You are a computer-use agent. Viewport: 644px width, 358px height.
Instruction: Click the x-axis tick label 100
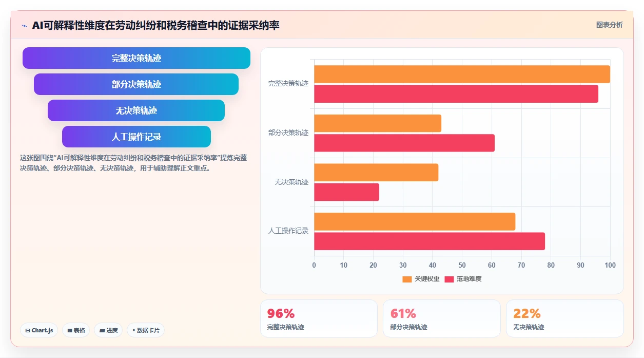[610, 265]
